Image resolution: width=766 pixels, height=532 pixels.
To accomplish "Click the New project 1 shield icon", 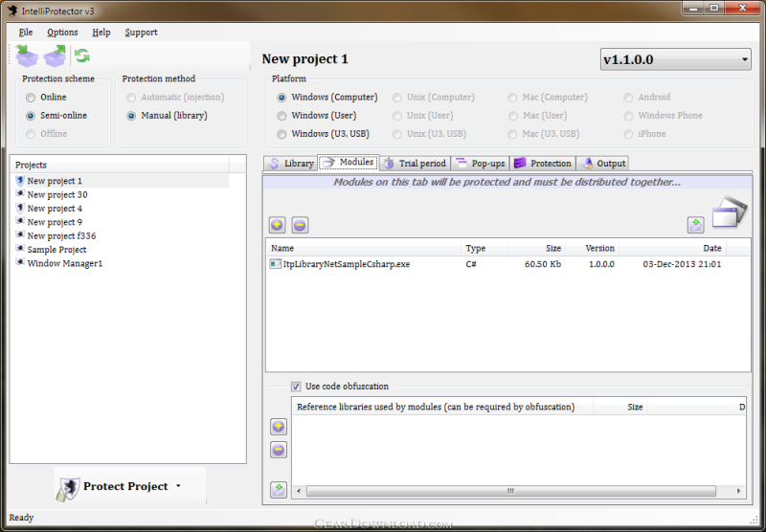I will tap(20, 181).
